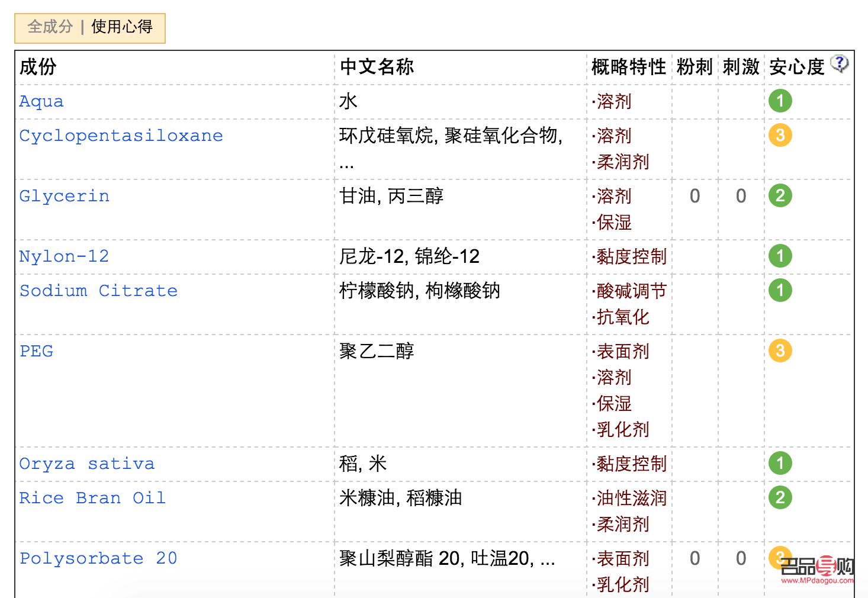Open the Aqua ingredient link
868x598 pixels.
(41, 101)
